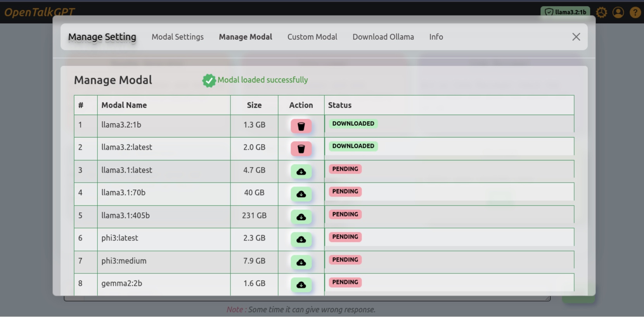Click the PENDING status of llama3.1:405b
644x317 pixels.
coord(345,214)
